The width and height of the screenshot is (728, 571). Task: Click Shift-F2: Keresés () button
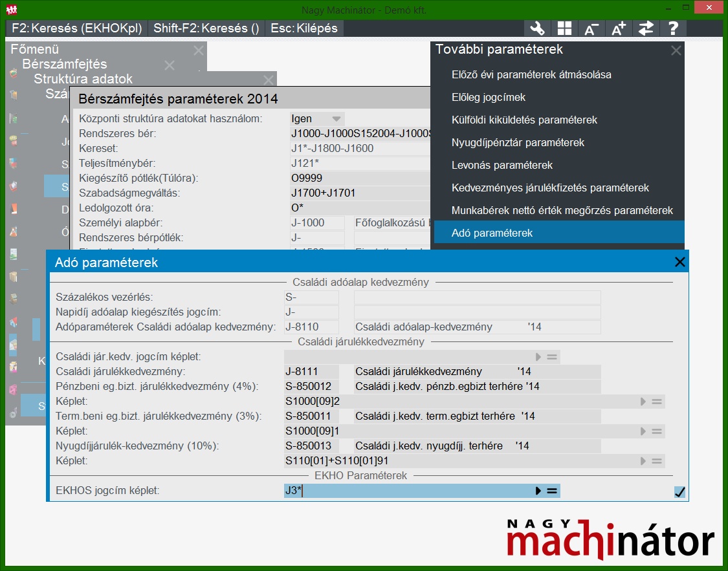pyautogui.click(x=206, y=28)
